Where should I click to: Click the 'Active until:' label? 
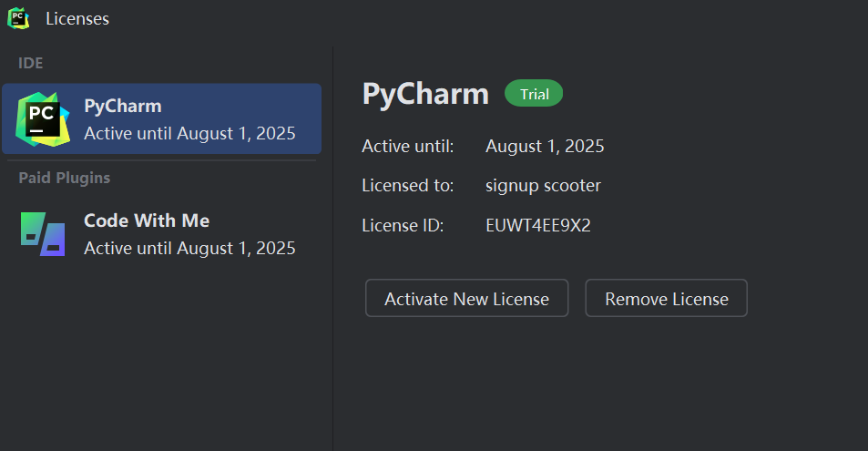[407, 147]
